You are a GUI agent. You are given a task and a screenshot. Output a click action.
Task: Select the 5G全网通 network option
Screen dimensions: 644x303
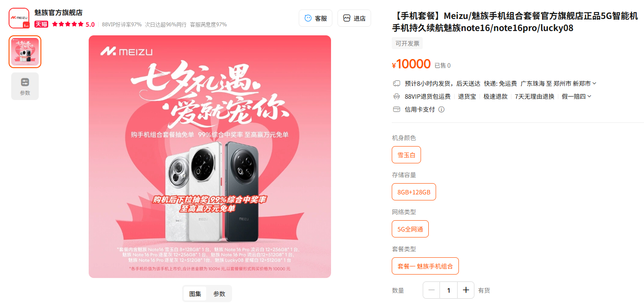[410, 229]
